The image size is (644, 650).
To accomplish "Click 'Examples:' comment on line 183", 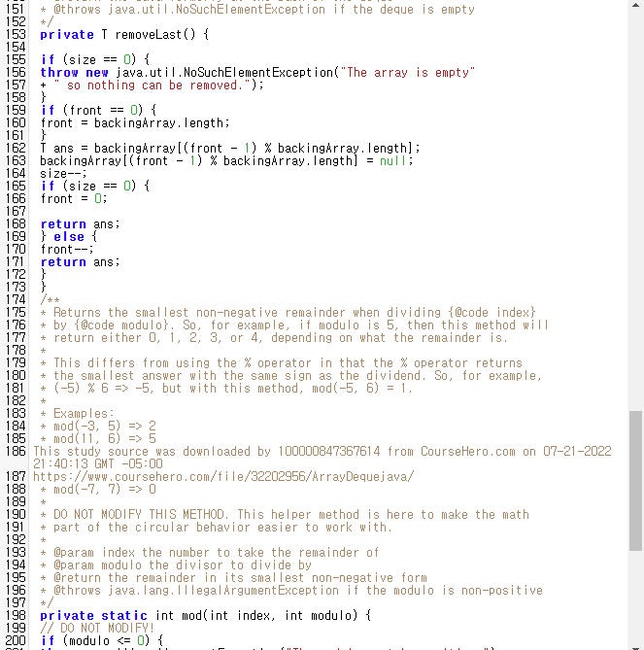I will [84, 414].
